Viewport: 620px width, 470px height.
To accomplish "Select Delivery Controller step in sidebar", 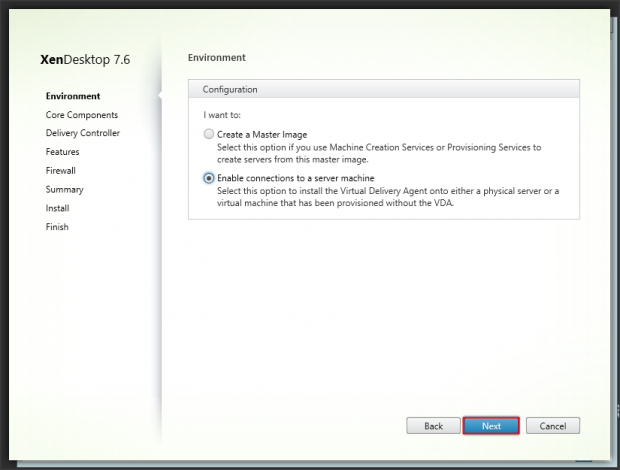I will tap(83, 133).
